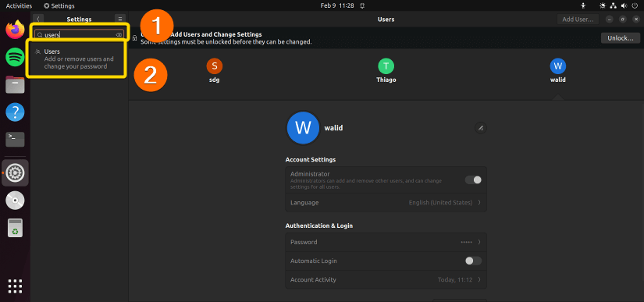Launch Spotify from the dock
644x302 pixels.
click(15, 57)
